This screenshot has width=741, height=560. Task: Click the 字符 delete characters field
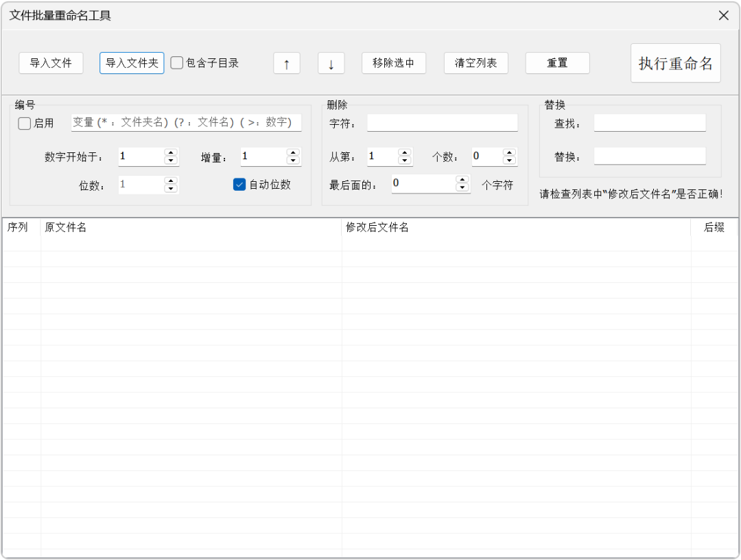pos(443,123)
